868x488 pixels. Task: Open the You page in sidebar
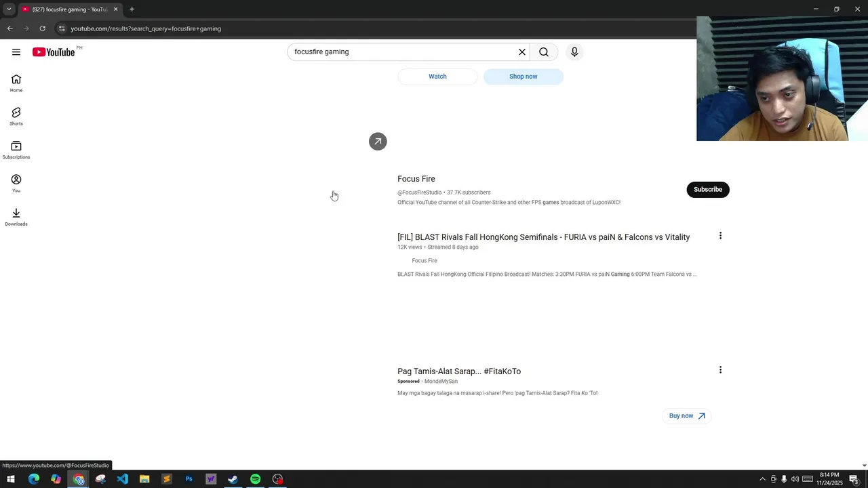tap(16, 184)
